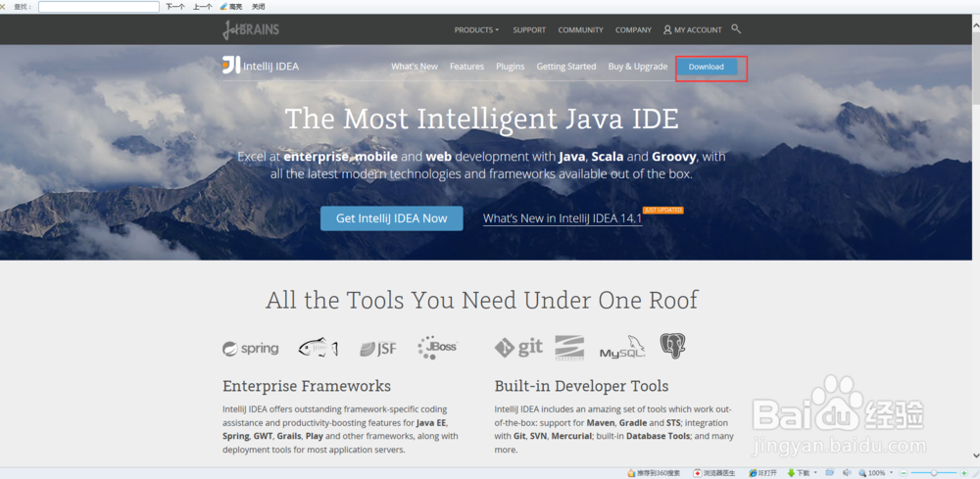This screenshot has width=980, height=479.
Task: Open My Account
Action: click(x=693, y=30)
